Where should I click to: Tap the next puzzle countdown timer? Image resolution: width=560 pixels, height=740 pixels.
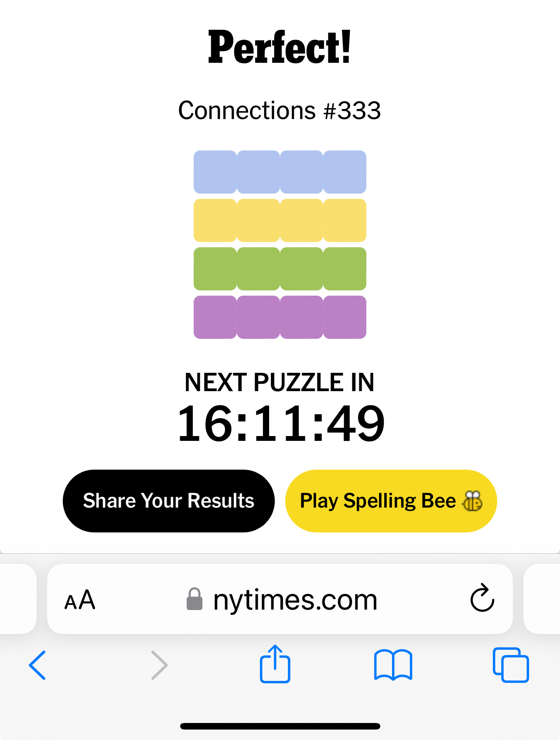[x=281, y=423]
